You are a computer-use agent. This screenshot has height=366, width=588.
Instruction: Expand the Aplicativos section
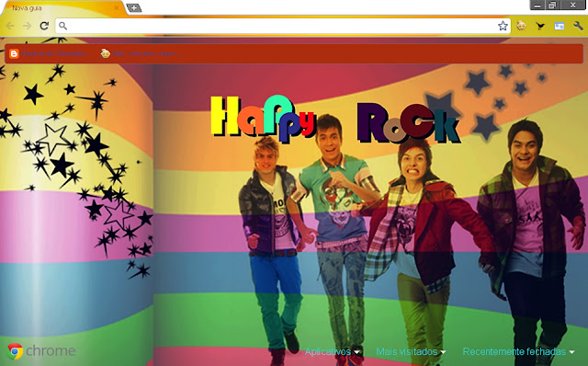click(x=333, y=351)
